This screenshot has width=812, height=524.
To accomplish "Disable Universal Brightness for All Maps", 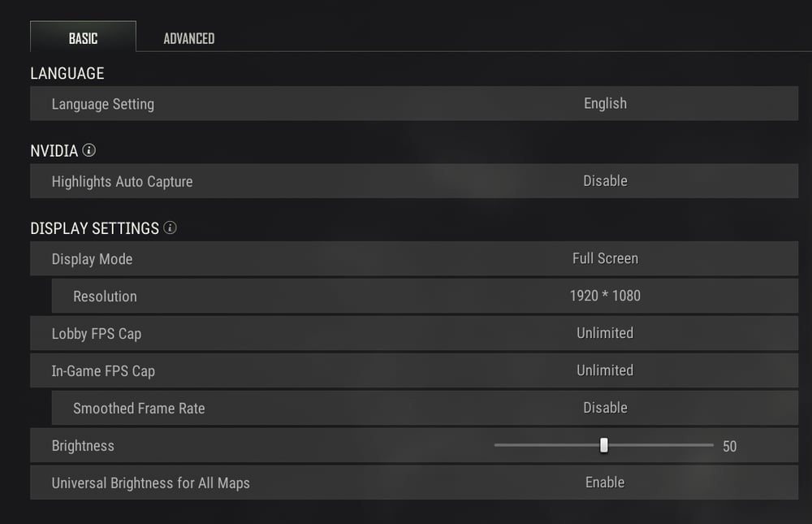I will [605, 482].
